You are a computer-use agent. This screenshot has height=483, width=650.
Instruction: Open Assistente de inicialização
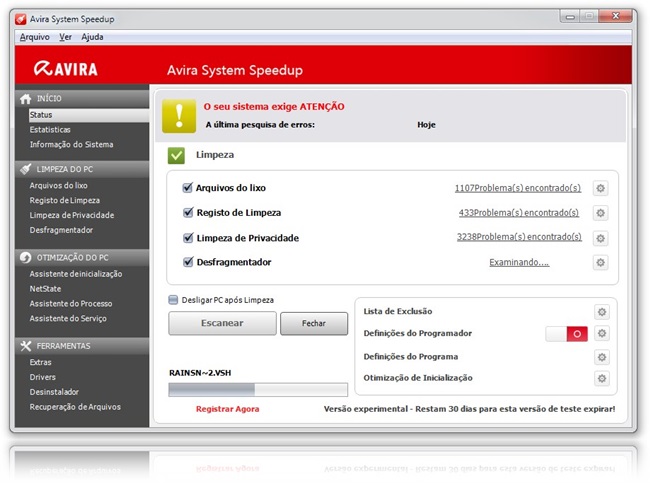76,274
